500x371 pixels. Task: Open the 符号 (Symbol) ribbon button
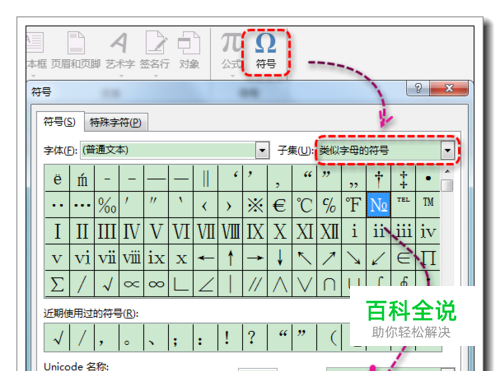pyautogui.click(x=266, y=52)
